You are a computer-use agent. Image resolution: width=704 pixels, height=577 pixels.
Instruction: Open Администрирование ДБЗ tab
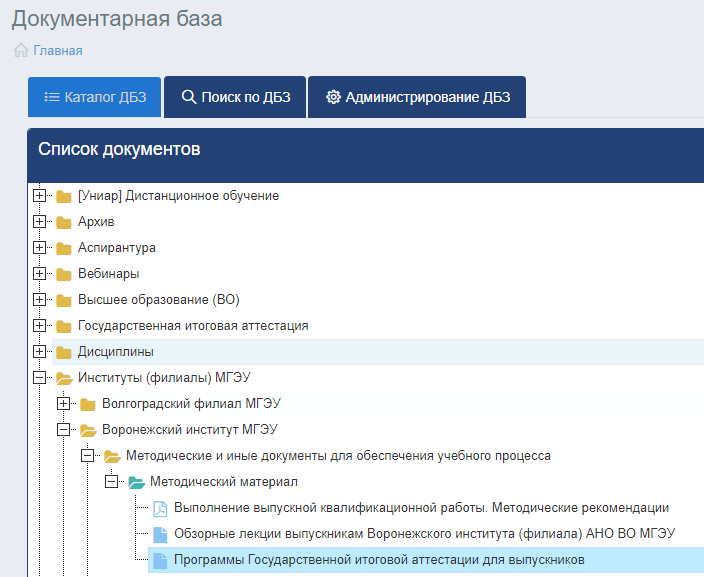(x=417, y=97)
